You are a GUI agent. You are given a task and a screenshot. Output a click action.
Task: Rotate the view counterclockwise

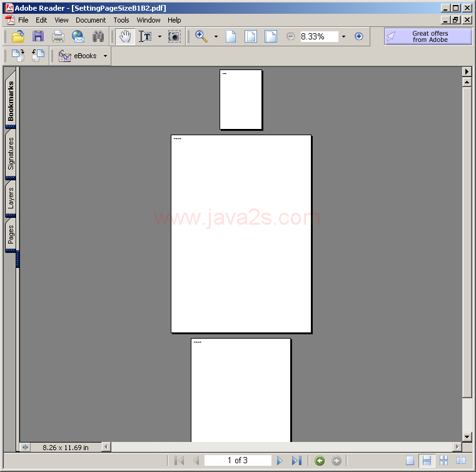38,56
